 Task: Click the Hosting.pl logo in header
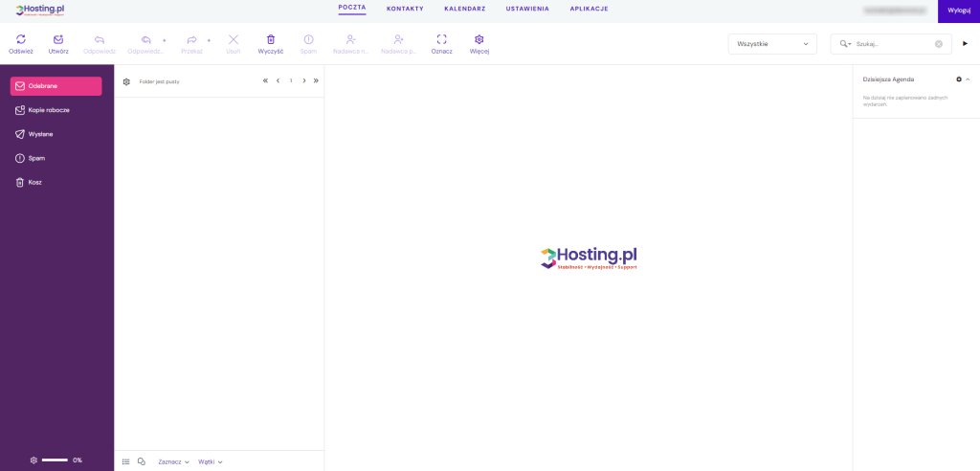coord(40,10)
